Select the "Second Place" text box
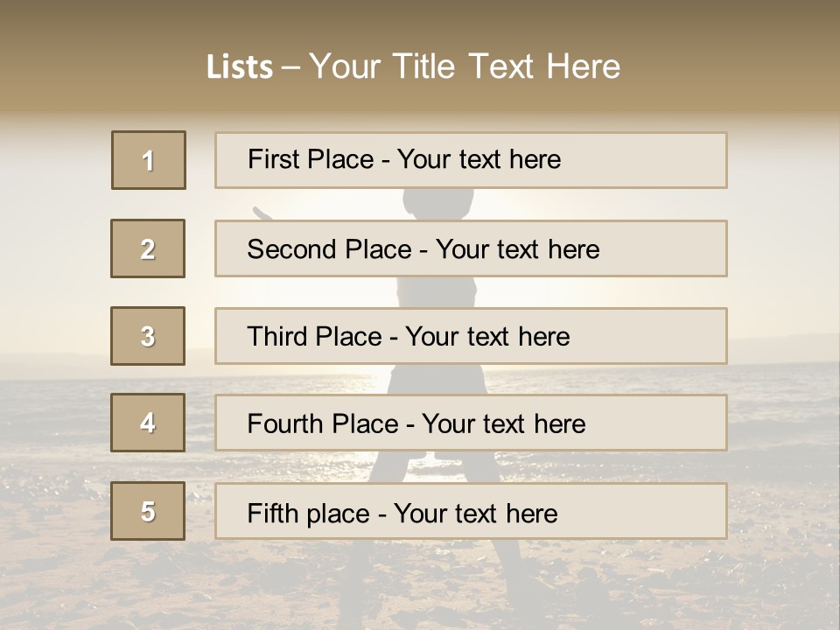 [471, 248]
